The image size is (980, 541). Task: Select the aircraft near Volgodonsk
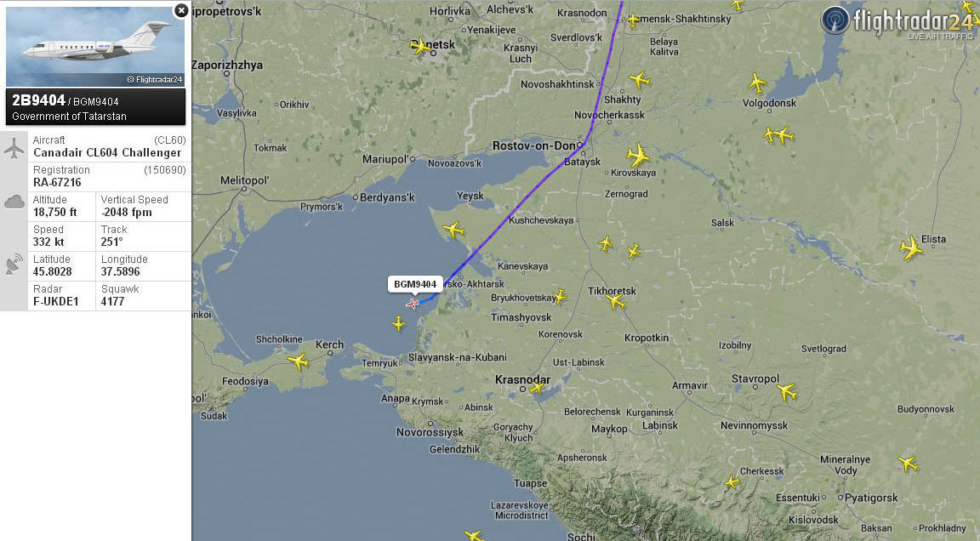pyautogui.click(x=757, y=83)
